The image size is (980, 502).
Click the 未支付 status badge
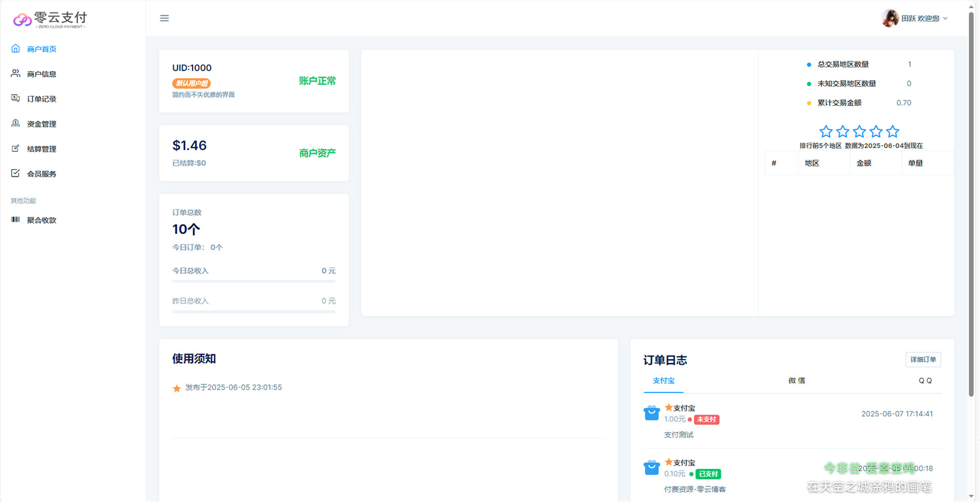click(x=706, y=419)
